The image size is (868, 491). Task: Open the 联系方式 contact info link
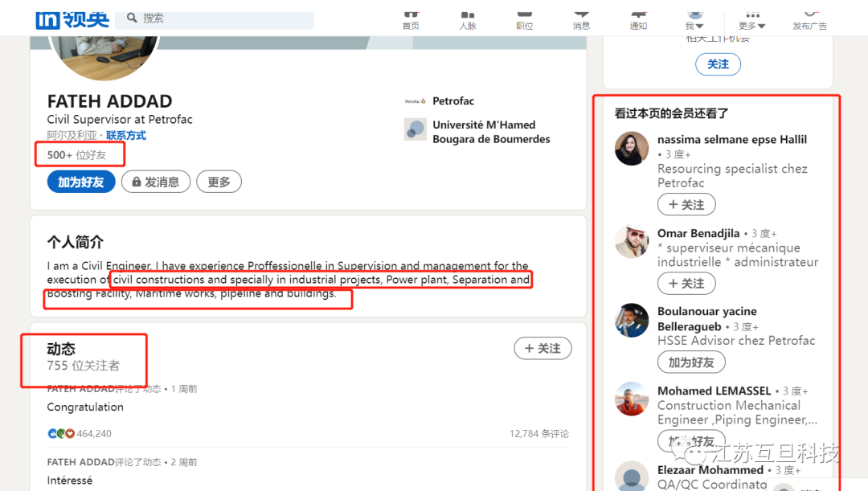(126, 136)
